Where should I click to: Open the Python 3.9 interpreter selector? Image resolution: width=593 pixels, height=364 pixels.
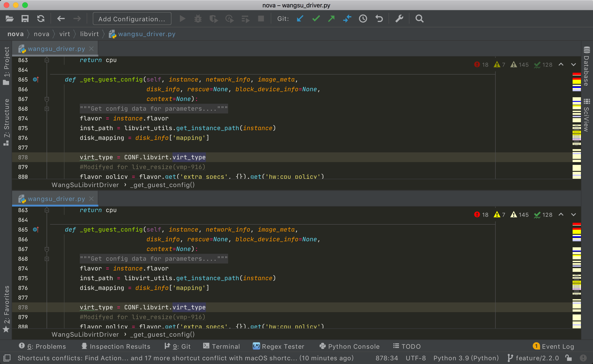pos(466,358)
